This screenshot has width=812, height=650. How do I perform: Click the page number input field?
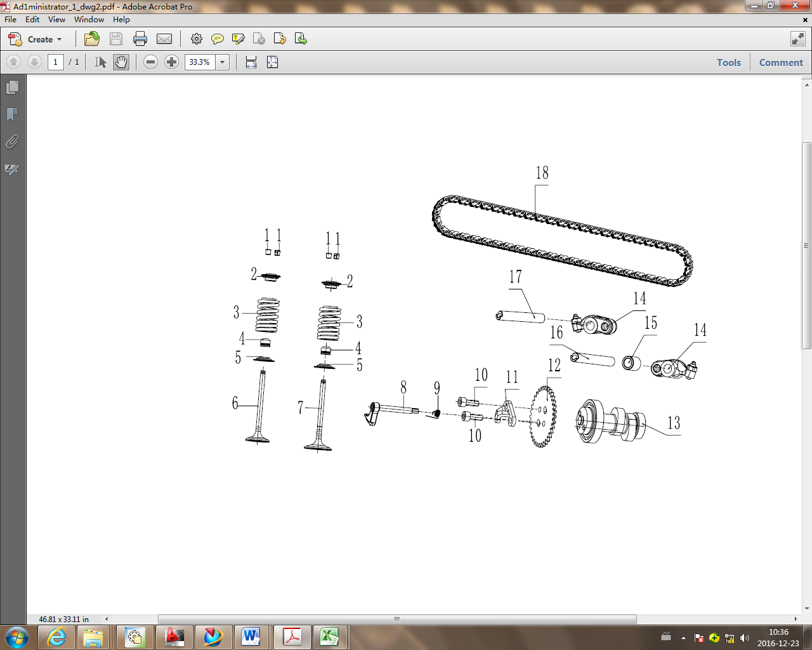(x=55, y=62)
